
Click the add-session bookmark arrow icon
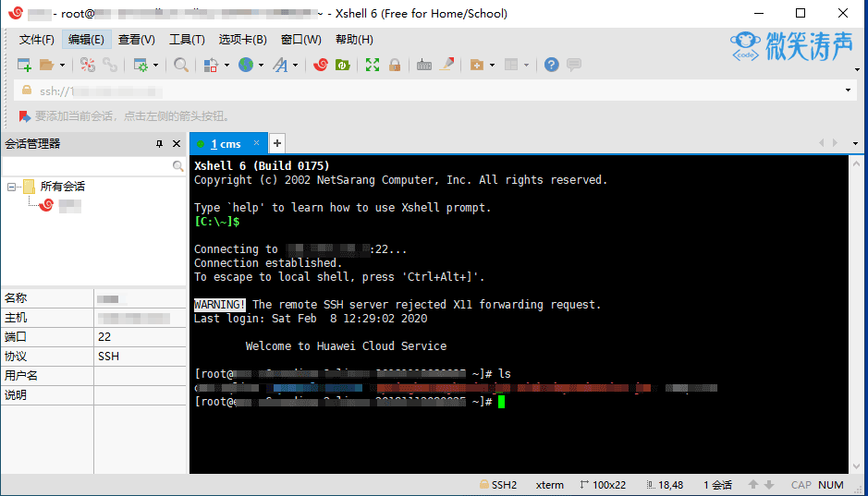click(24, 116)
